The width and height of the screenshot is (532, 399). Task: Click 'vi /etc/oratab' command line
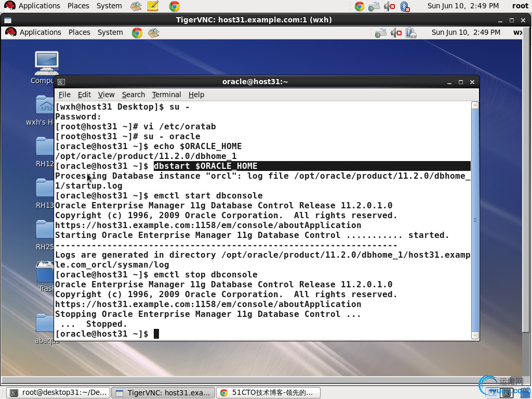(179, 127)
